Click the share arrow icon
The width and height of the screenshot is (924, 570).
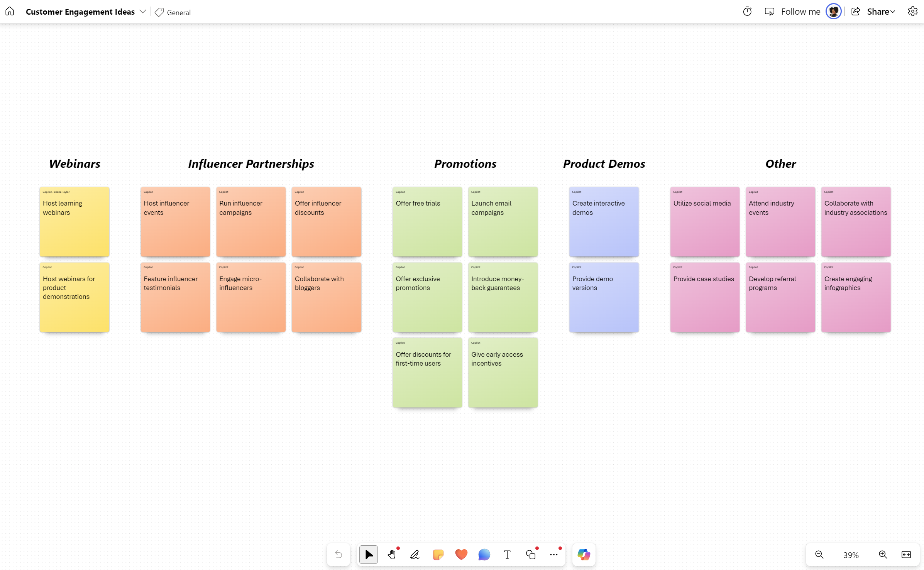pyautogui.click(x=856, y=12)
